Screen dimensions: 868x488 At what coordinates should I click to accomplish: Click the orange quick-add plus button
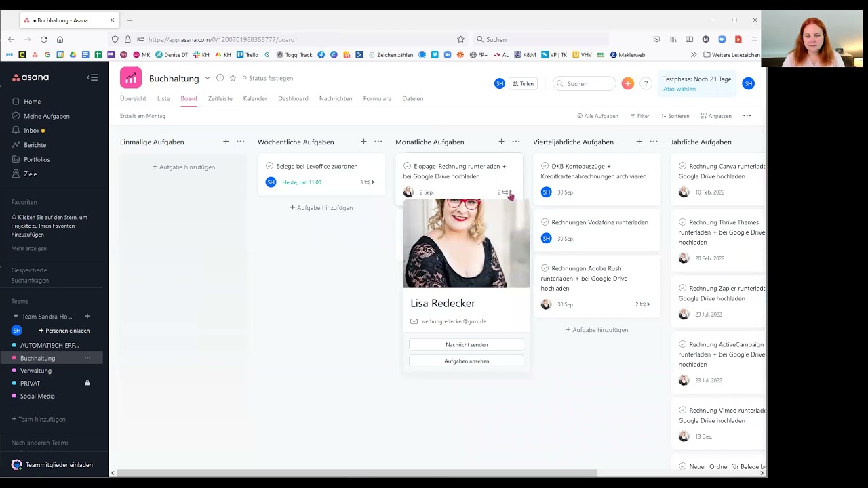tap(628, 83)
